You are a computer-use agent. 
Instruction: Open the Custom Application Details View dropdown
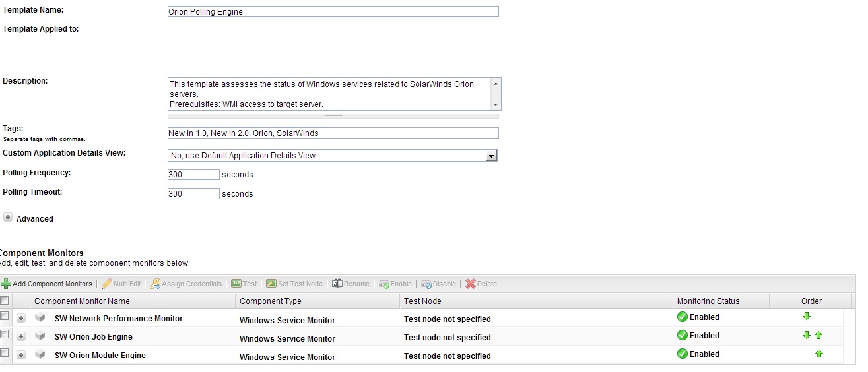coord(491,156)
